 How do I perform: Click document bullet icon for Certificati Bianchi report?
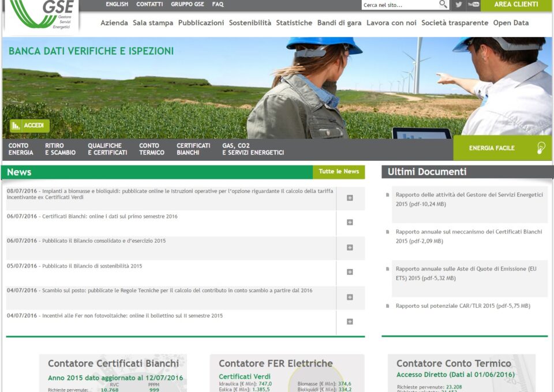click(388, 232)
